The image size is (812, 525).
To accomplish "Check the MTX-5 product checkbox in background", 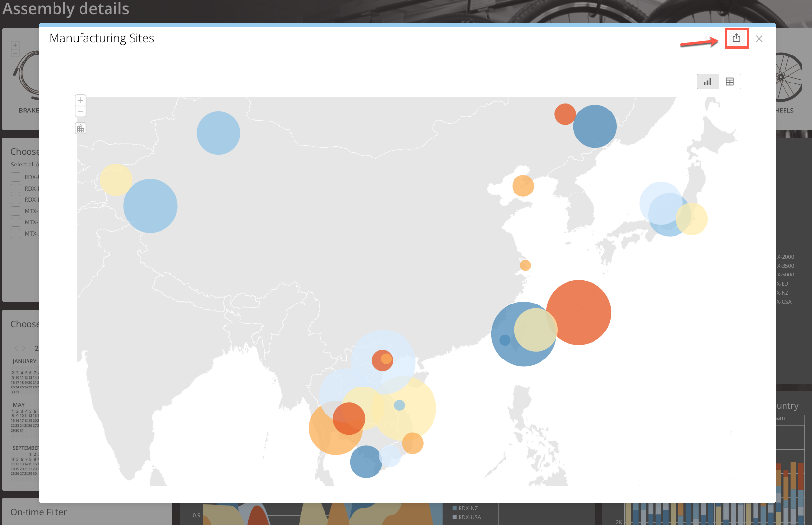I will coord(16,211).
